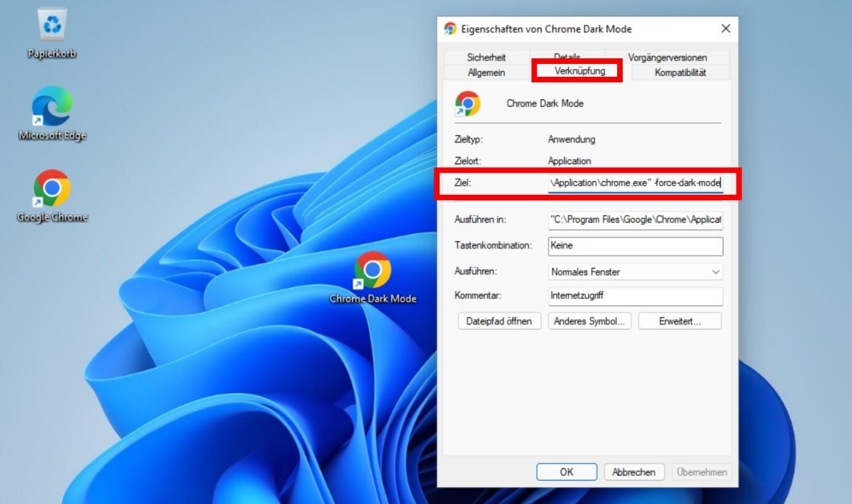
Task: Close the properties dialog with X
Action: point(725,29)
